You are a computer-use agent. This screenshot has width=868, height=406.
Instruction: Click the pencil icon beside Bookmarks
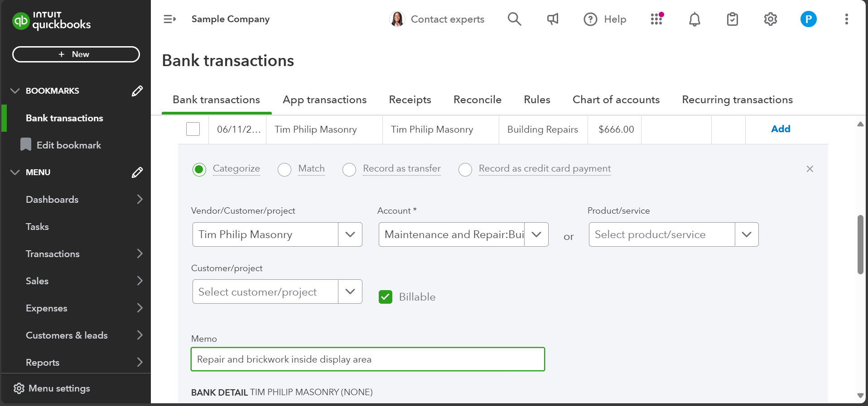click(x=137, y=91)
